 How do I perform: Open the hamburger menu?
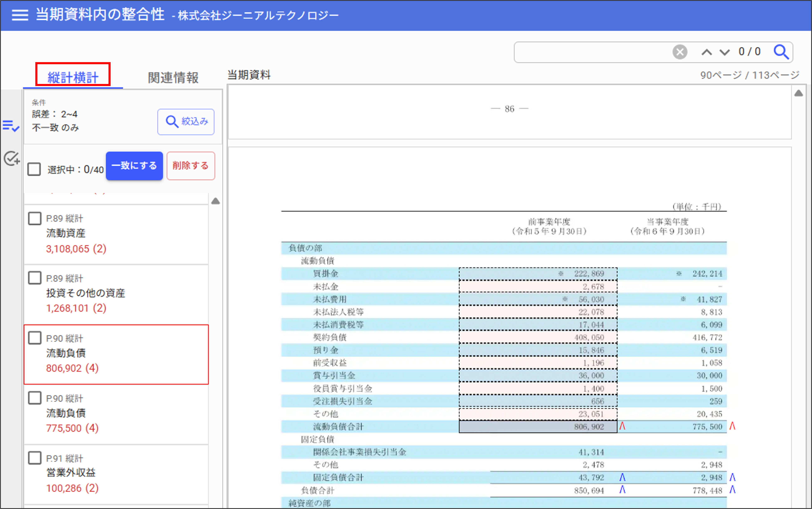(x=20, y=15)
